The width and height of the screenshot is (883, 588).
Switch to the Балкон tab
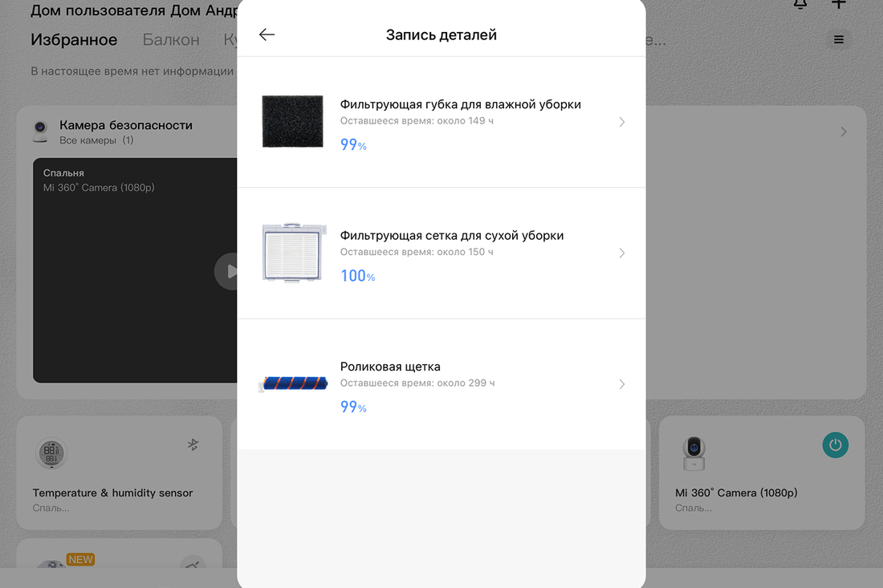point(171,40)
